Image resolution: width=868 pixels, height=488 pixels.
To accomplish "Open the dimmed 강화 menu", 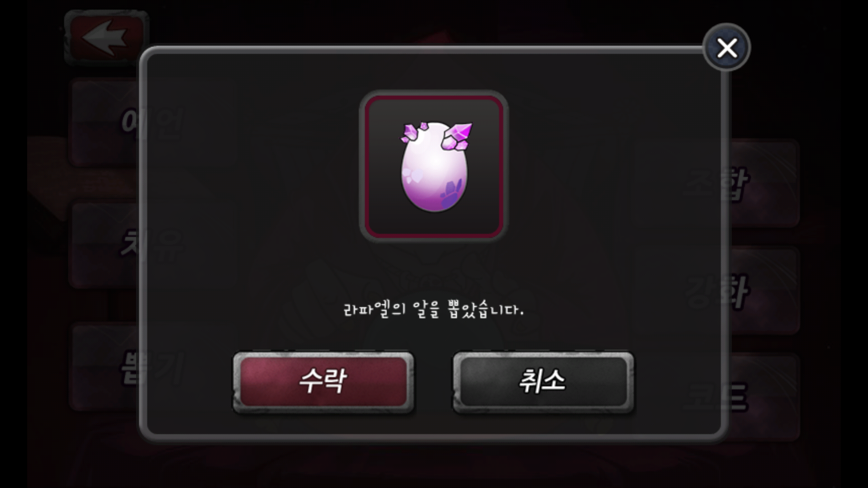I will [x=763, y=291].
